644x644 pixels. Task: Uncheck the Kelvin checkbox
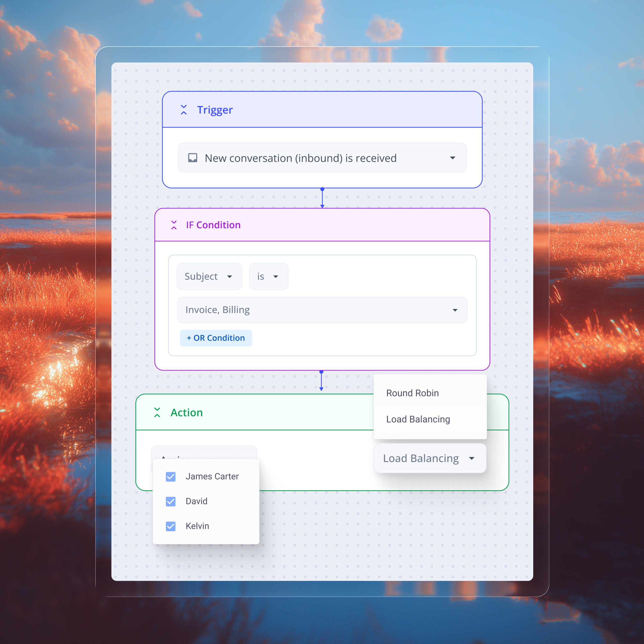coord(171,526)
